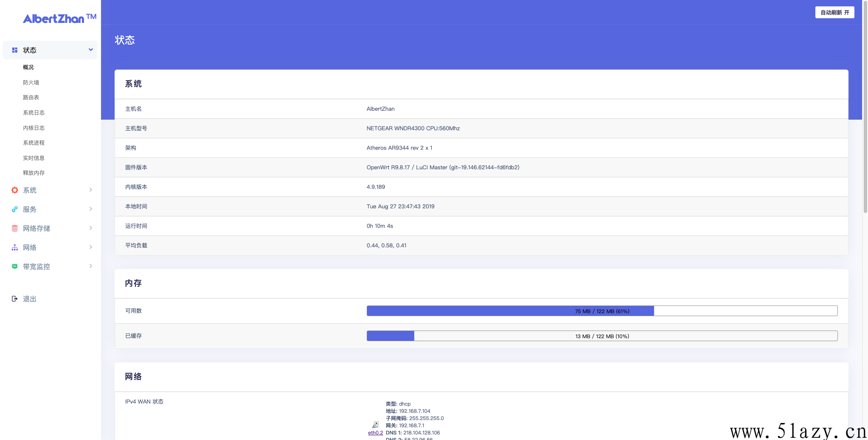Click load average 0.44, 0.58, 0.41
This screenshot has width=868, height=440.
[386, 245]
